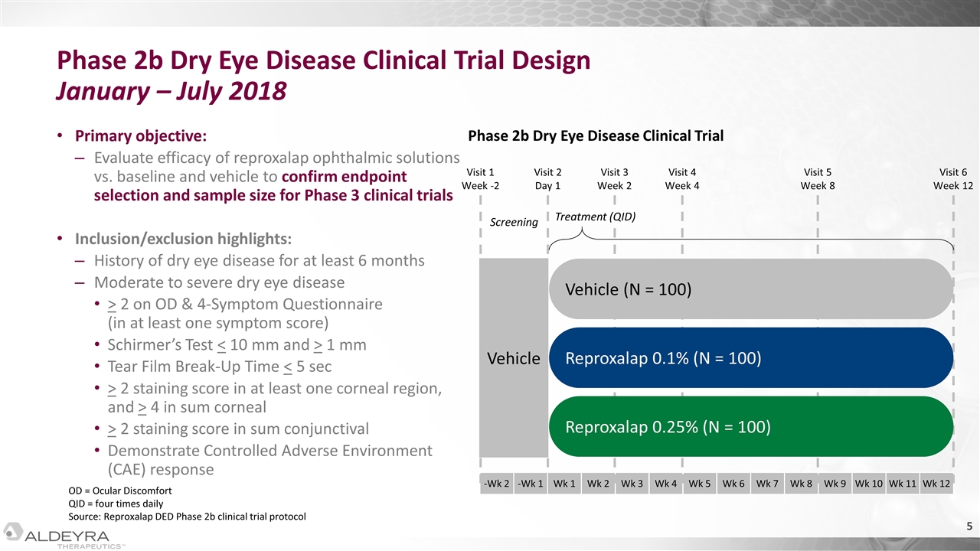
Task: Click the green 'Reproxalap 0.25% (N = 100)' bar
Action: (751, 426)
